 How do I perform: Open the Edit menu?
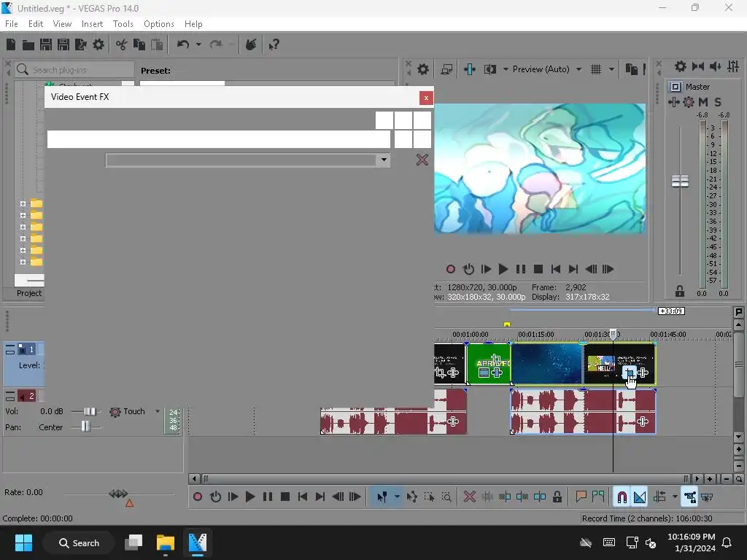[x=36, y=24]
